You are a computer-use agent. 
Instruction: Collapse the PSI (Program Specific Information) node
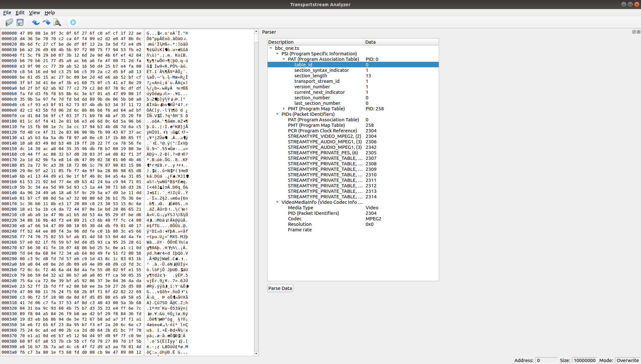(277, 54)
